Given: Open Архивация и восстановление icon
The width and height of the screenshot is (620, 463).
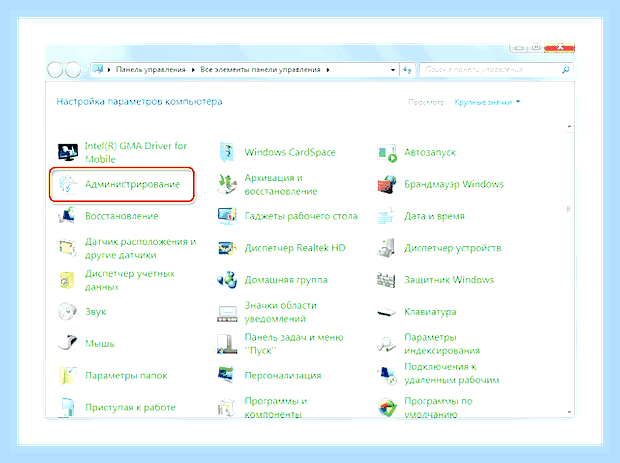Looking at the screenshot, I should point(227,184).
